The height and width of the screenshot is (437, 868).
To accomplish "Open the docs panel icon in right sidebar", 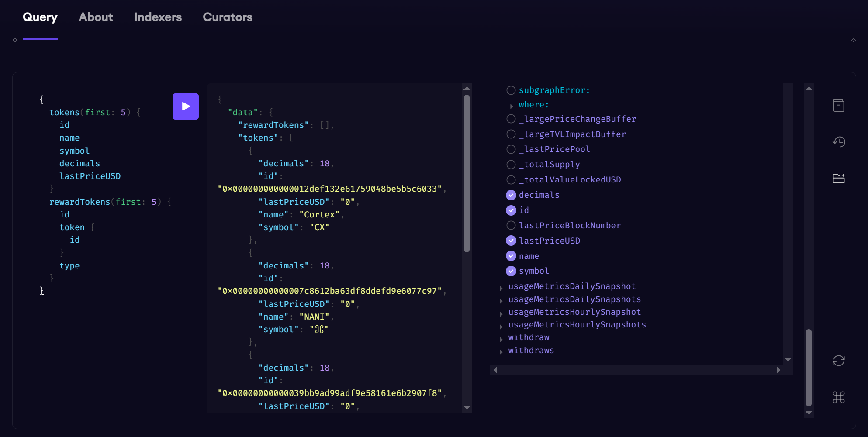I will pyautogui.click(x=839, y=105).
